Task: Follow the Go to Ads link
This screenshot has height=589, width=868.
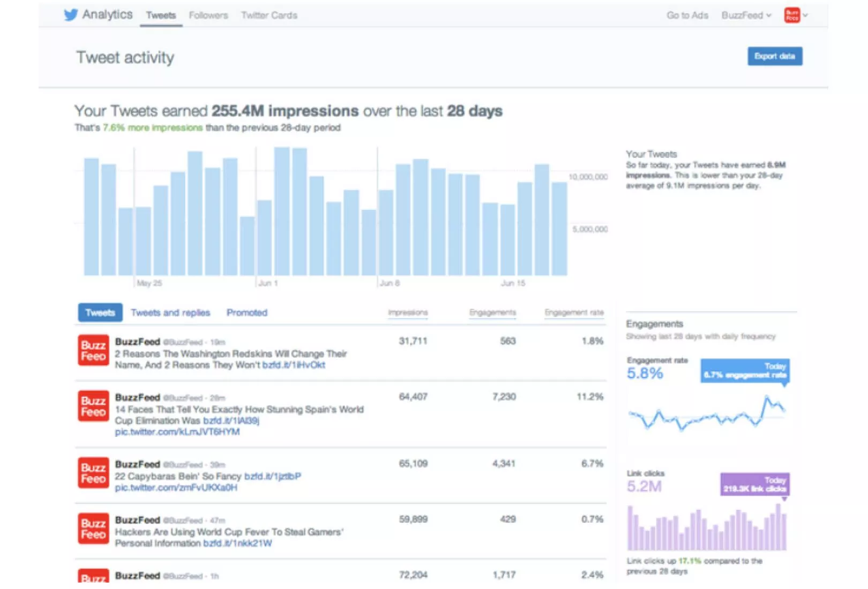Action: tap(687, 15)
